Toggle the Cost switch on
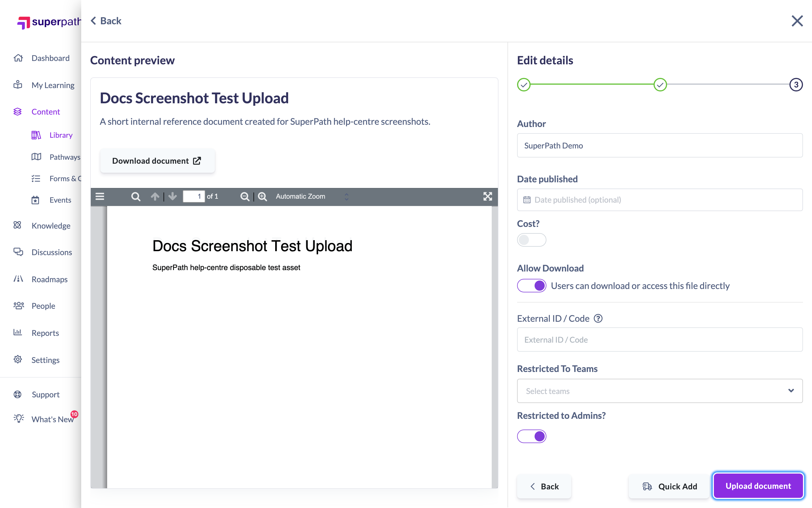 click(531, 240)
